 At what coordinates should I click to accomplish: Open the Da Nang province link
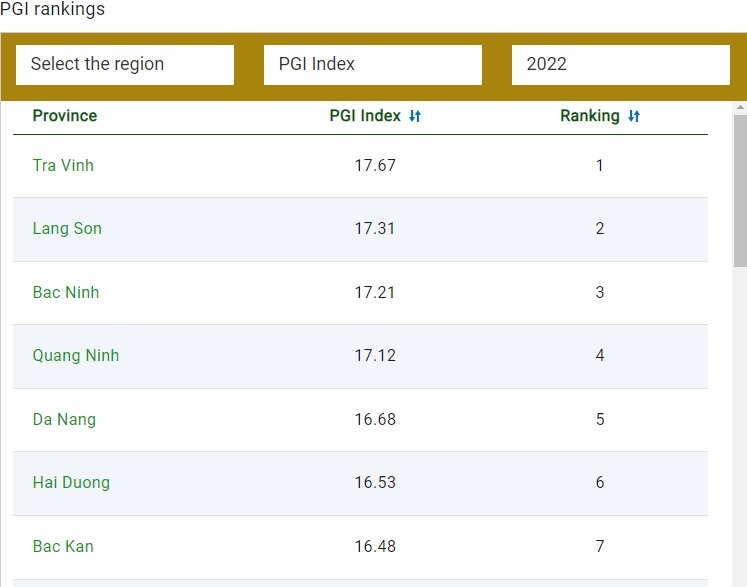point(64,419)
